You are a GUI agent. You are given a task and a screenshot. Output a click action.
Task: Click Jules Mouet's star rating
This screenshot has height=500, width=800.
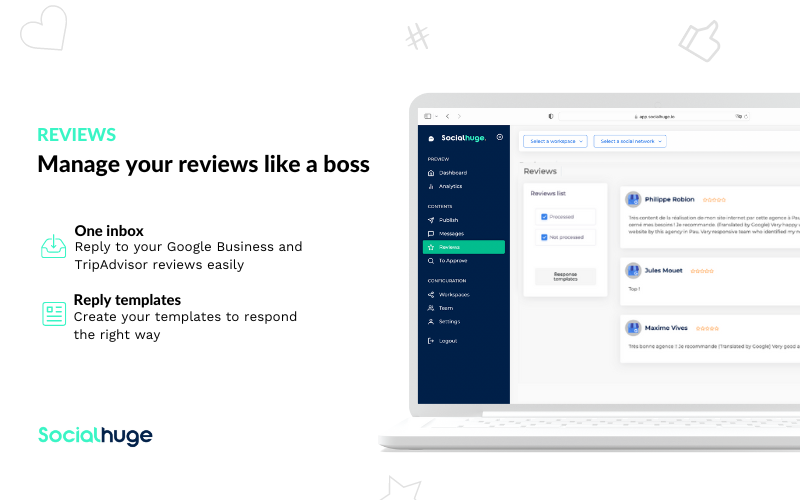tap(702, 271)
